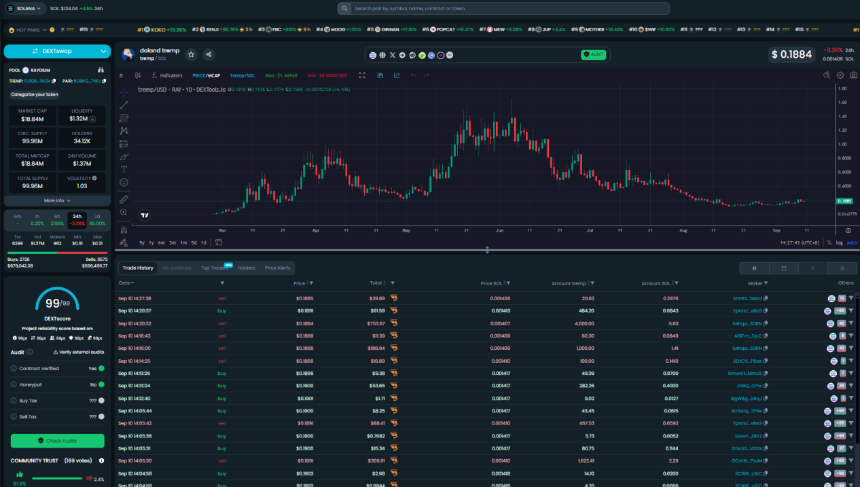This screenshot has width=860, height=487.
Task: Toggle auto scale on chart
Action: [852, 242]
